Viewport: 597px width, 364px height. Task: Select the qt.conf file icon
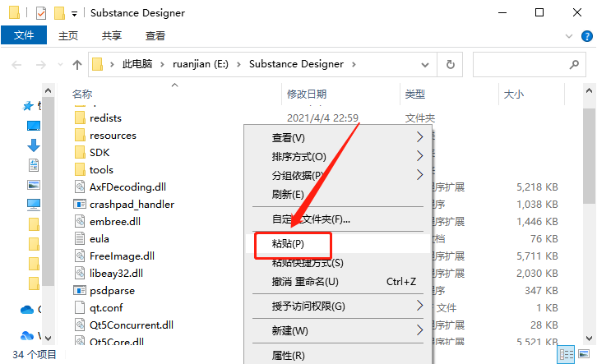click(80, 307)
